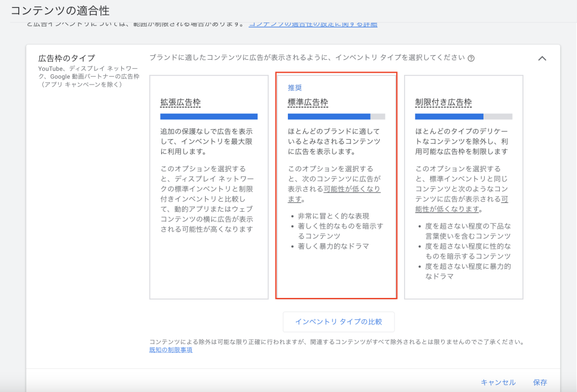This screenshot has width=577, height=392.
Task: Click the coverage bar under 制限付き広告枠
Action: (x=463, y=117)
